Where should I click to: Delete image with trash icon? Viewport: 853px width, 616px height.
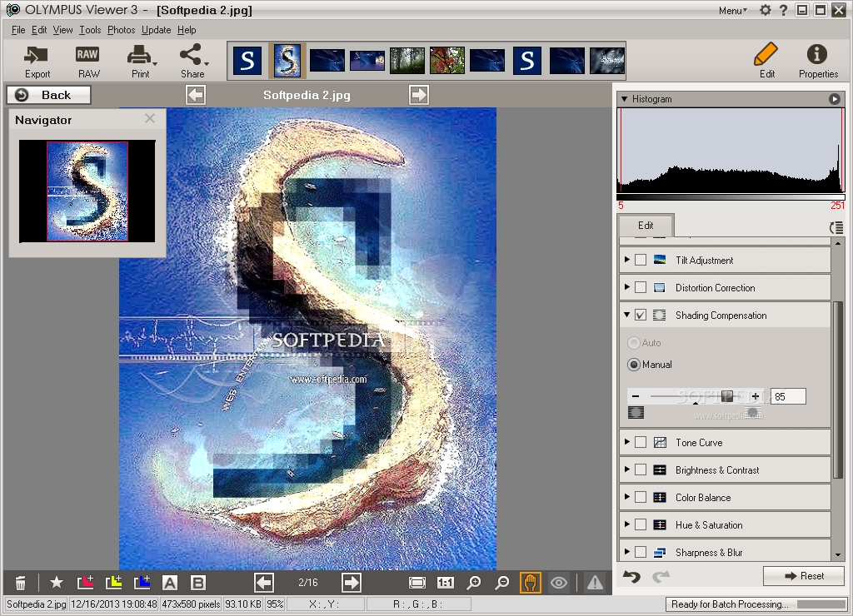coord(20,583)
